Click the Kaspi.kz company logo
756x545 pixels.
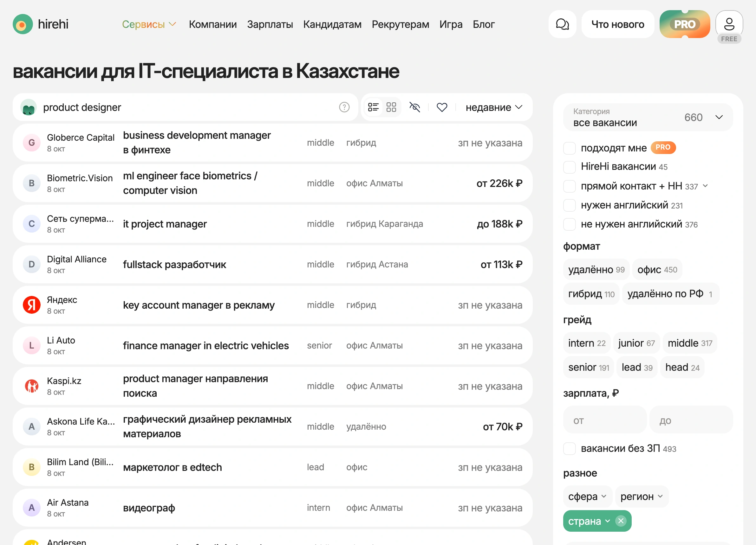point(32,386)
